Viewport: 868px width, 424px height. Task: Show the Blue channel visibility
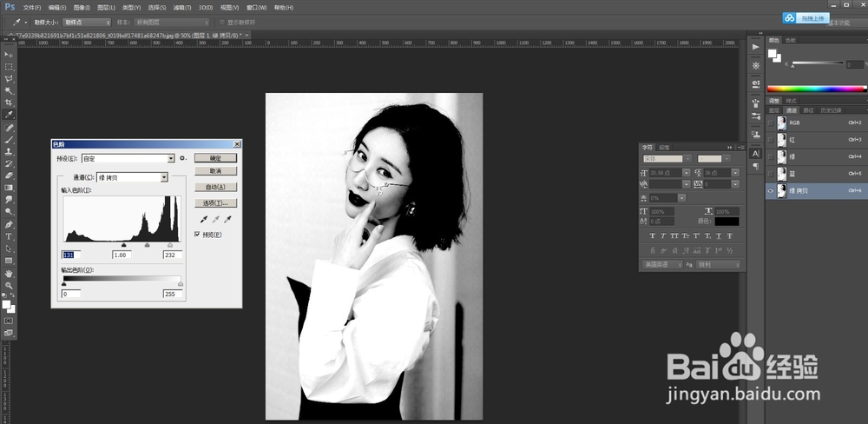click(771, 174)
